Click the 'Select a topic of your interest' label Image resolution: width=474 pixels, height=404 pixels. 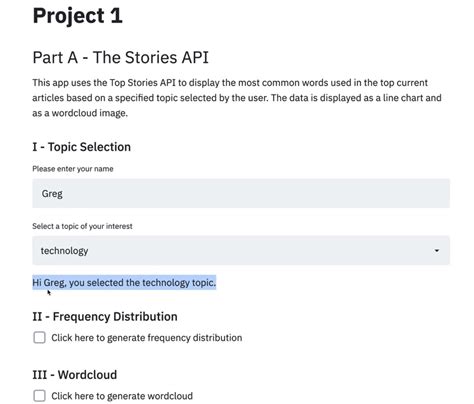(x=82, y=226)
